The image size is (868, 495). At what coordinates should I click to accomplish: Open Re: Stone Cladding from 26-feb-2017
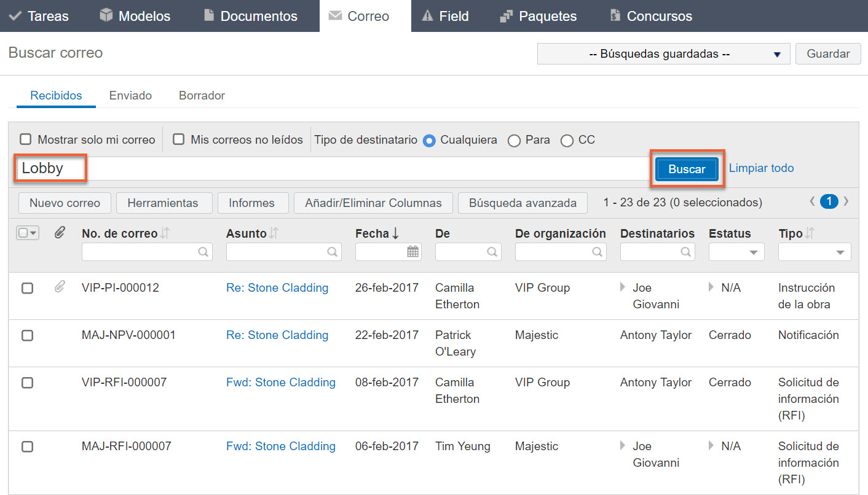[x=277, y=287]
